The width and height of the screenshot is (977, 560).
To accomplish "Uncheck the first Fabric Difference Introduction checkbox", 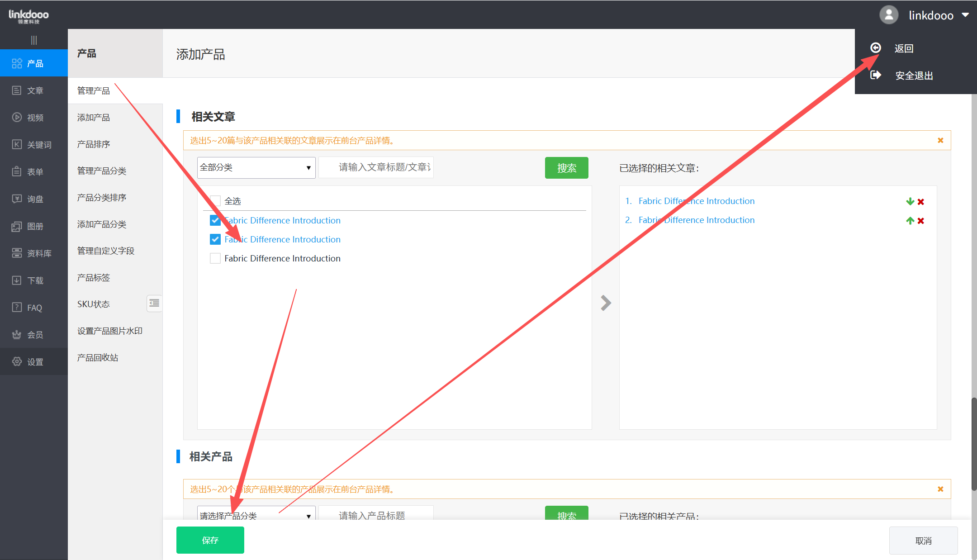I will click(215, 220).
